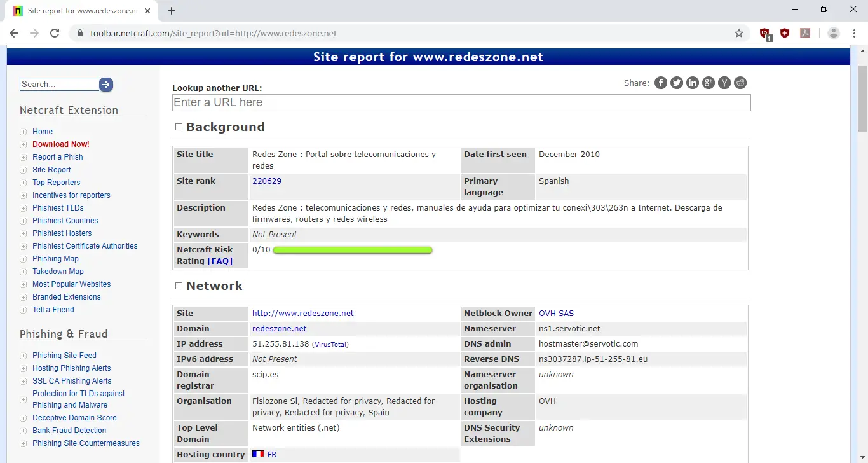Select the IP address 51.255.81.138
Image resolution: width=868 pixels, height=463 pixels.
point(280,344)
